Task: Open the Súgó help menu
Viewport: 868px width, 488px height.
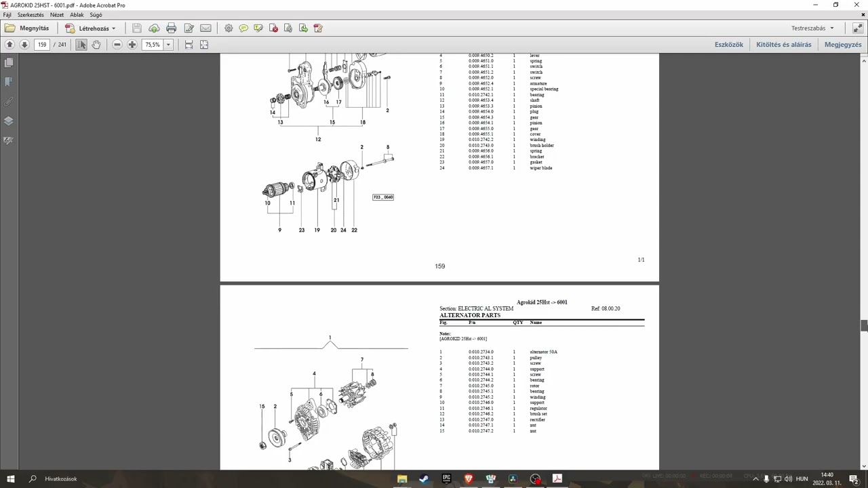Action: point(96,15)
